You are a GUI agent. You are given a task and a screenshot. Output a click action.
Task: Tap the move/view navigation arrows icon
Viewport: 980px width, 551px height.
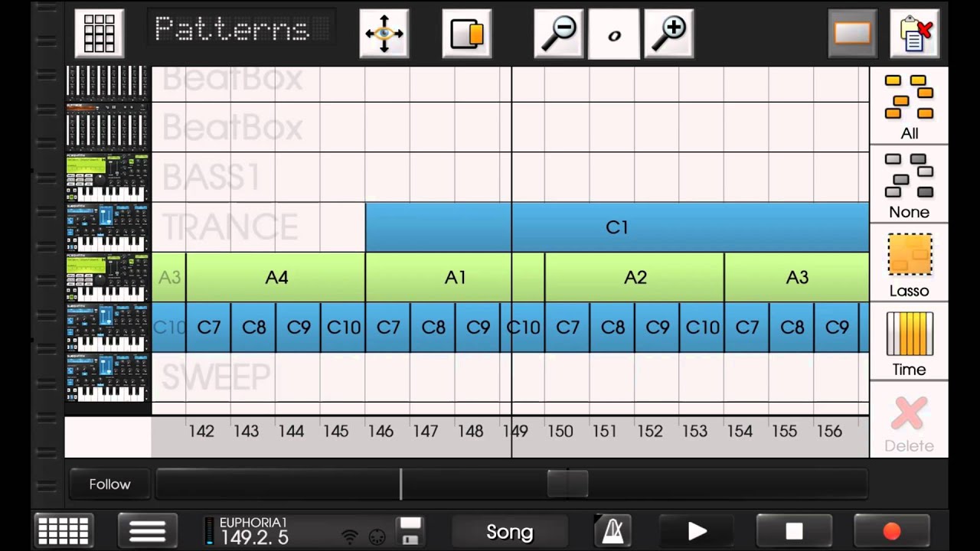coord(384,33)
